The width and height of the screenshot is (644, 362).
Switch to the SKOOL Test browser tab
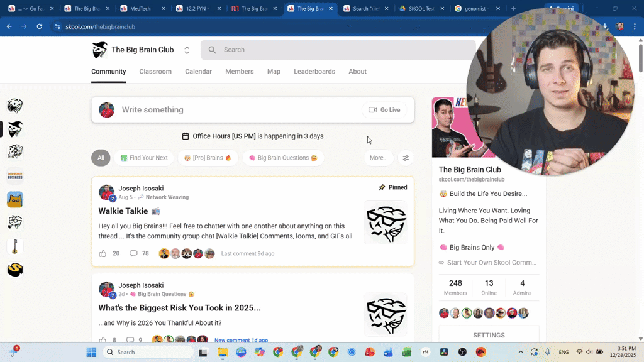[421, 8]
